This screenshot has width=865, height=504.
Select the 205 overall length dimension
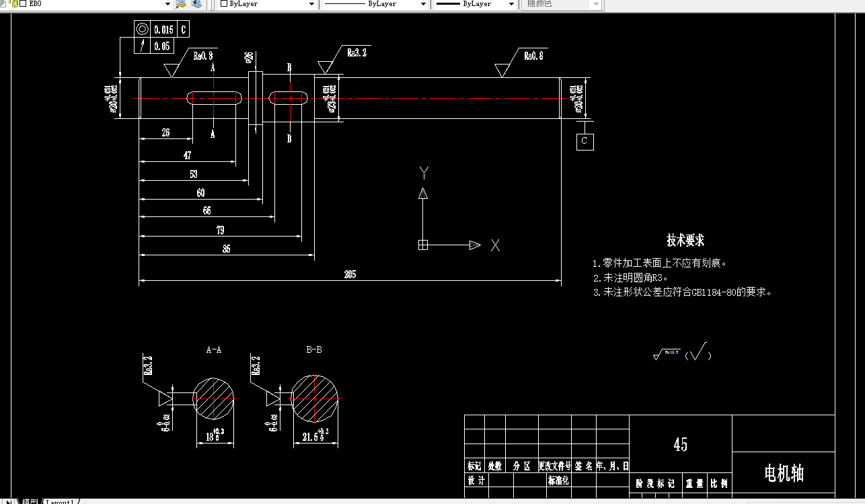[x=350, y=274]
